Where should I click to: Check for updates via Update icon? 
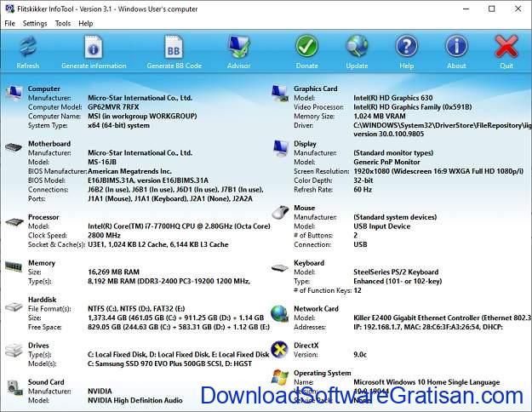click(x=357, y=46)
